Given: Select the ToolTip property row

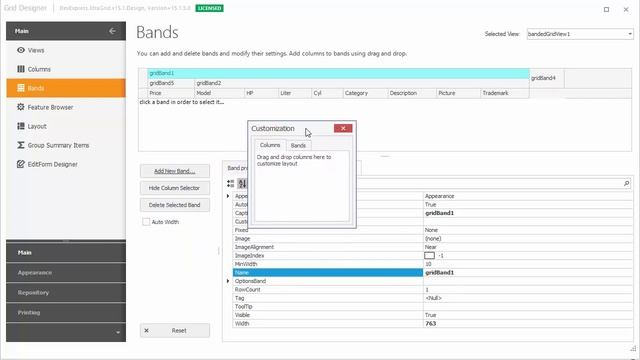Looking at the screenshot, I should 433,307.
